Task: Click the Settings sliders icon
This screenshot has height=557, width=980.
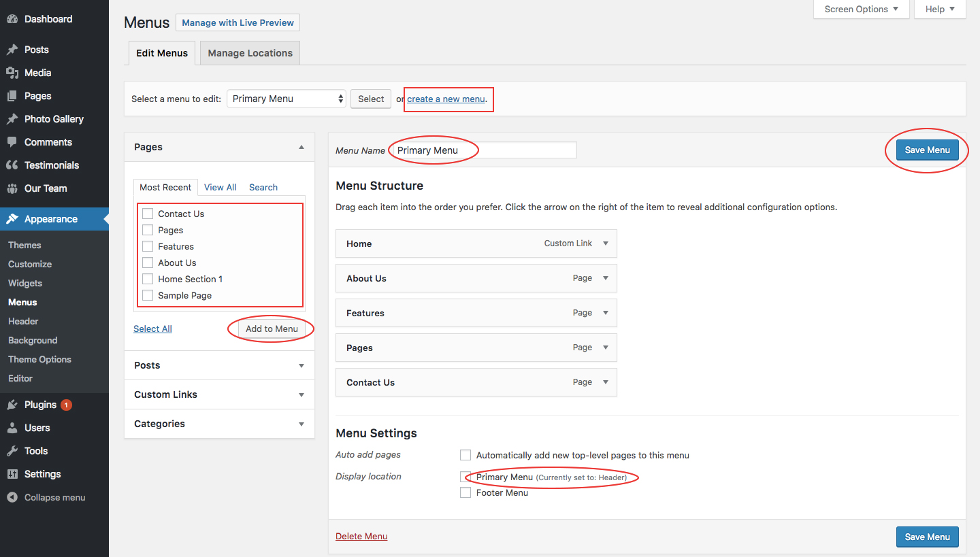Action: [12, 474]
